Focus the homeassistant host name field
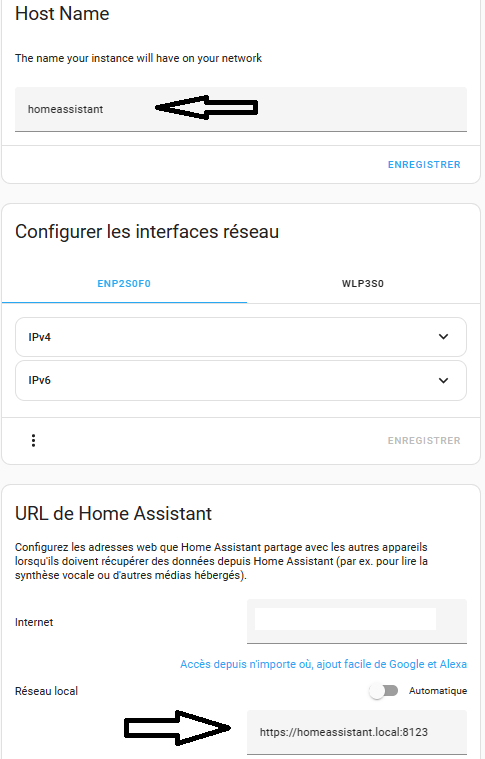Screen dimensions: 485x759 241,109
